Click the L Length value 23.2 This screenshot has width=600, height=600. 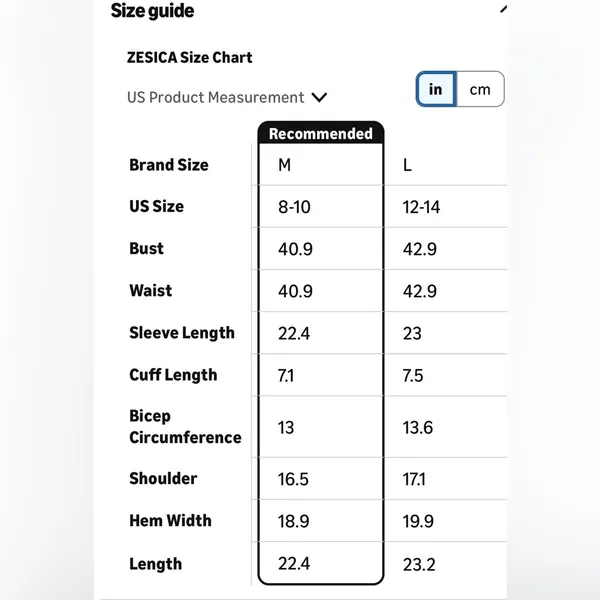419,564
